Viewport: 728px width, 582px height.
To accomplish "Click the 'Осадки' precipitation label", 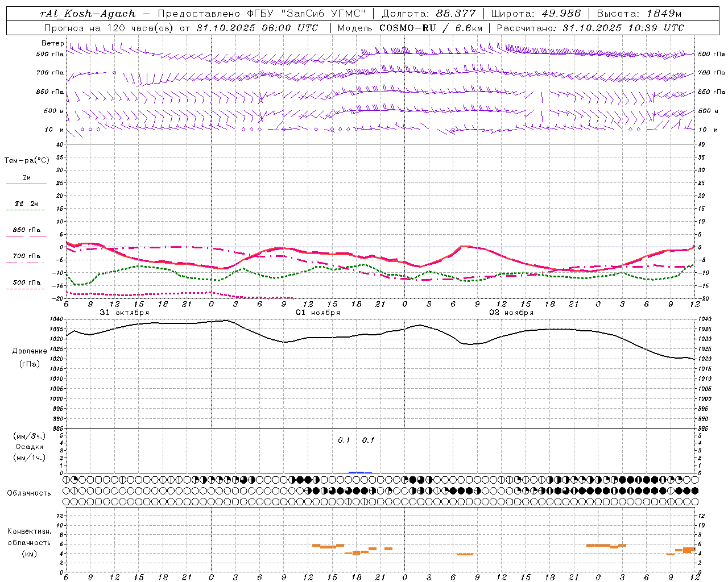I will pos(30,447).
